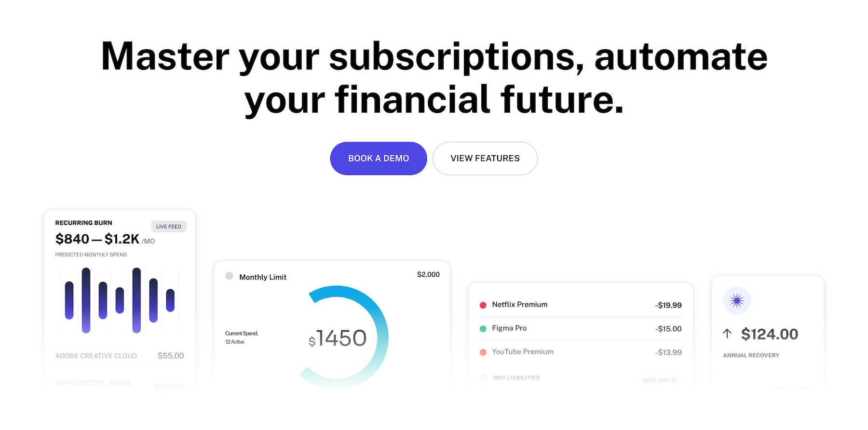This screenshot has height=430, width=868.
Task: Click the faded dot by May Liabilities
Action: [x=483, y=378]
